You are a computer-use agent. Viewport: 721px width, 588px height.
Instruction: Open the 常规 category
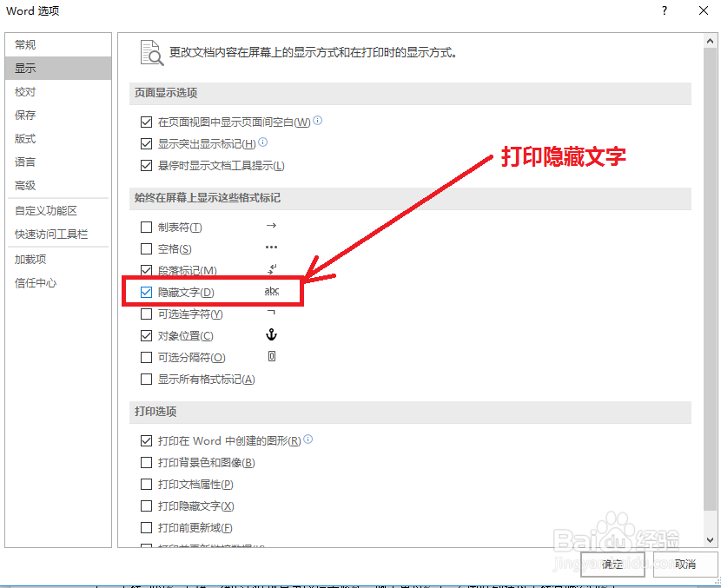click(58, 44)
